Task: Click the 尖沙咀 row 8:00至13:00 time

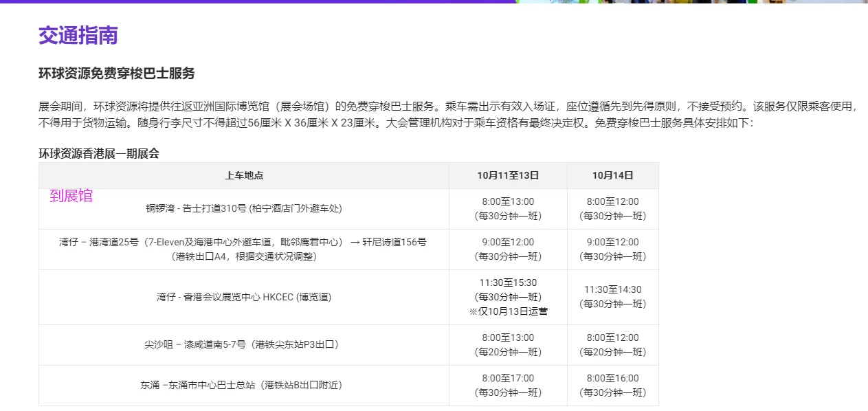Action: click(508, 337)
